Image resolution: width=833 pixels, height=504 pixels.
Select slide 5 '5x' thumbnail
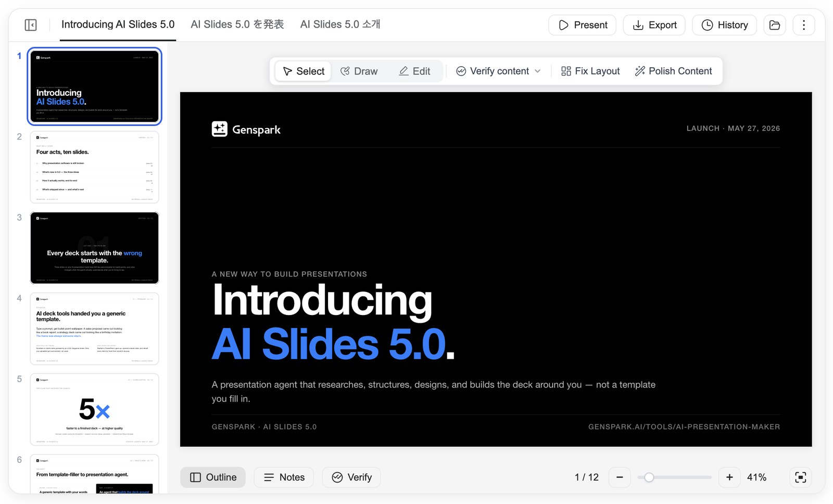[x=94, y=409]
